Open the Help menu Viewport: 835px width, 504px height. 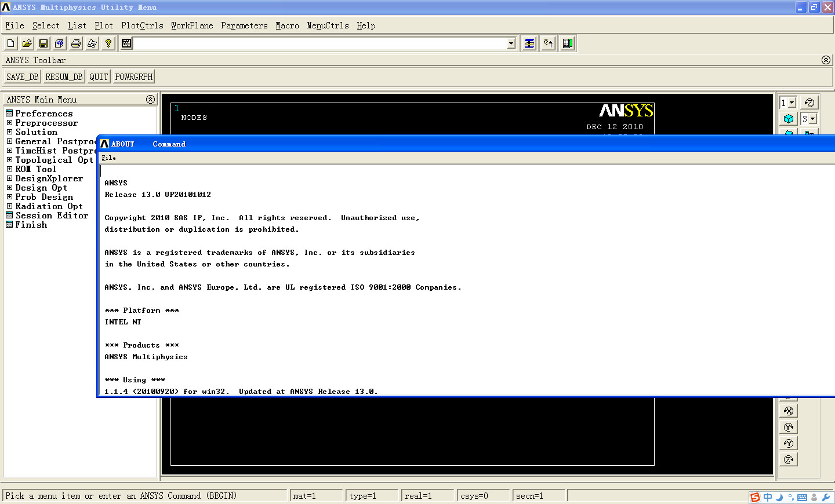click(x=366, y=25)
